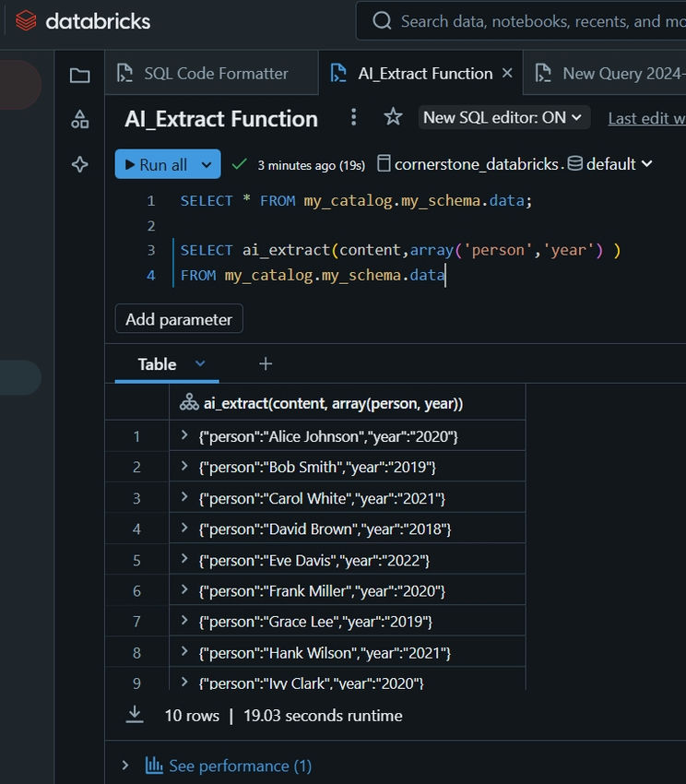The height and width of the screenshot is (784, 686).
Task: Download the query results
Action: pos(134,715)
